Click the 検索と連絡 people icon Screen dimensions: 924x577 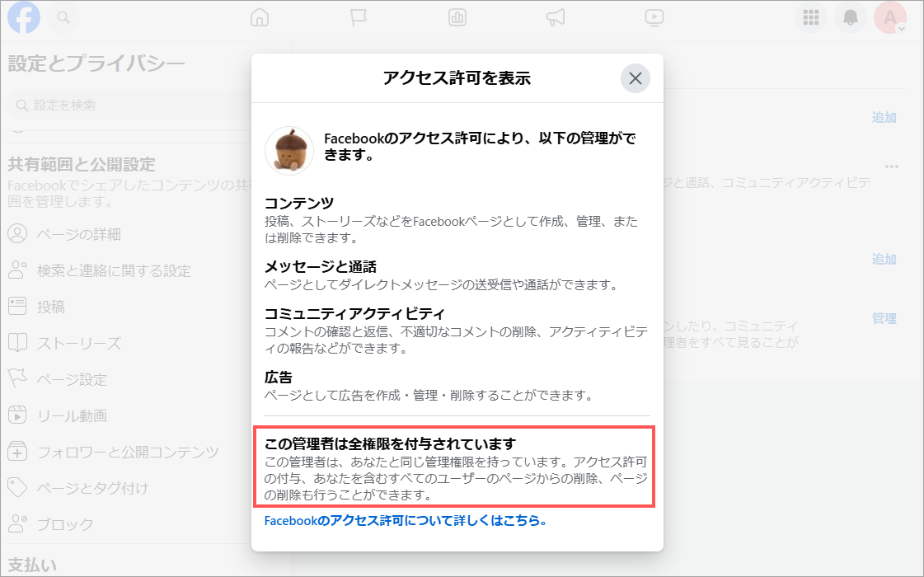(17, 270)
